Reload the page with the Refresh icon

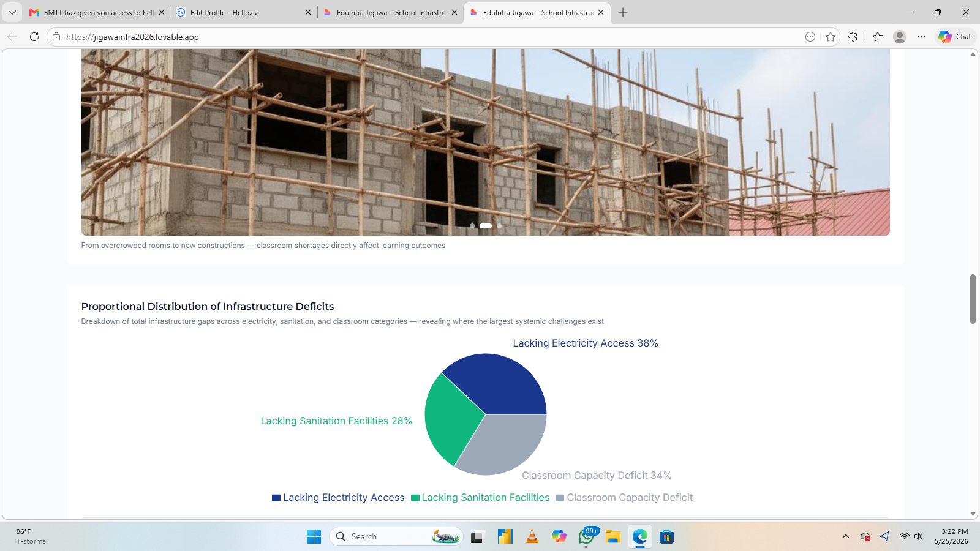[x=34, y=37]
